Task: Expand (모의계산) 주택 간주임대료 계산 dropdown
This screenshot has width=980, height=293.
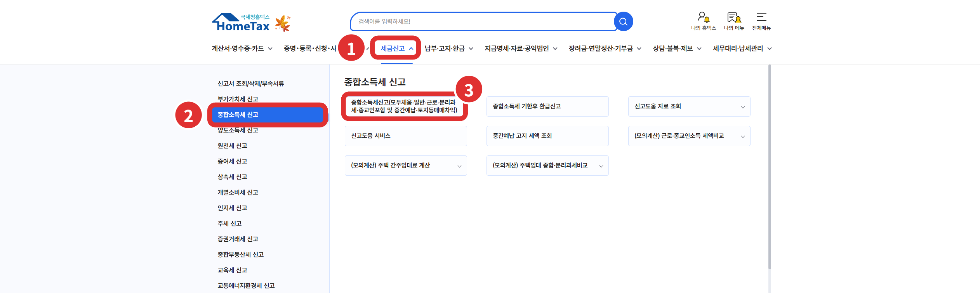Action: pyautogui.click(x=406, y=166)
